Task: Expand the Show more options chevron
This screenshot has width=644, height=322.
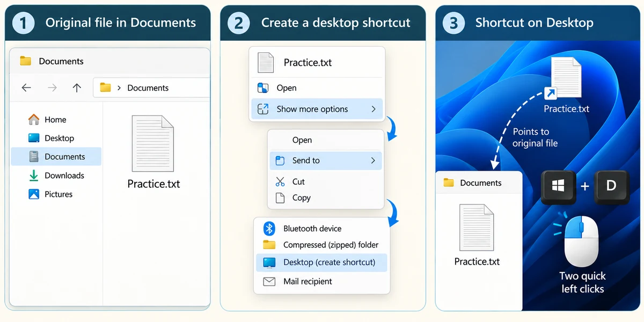Action: [x=373, y=109]
